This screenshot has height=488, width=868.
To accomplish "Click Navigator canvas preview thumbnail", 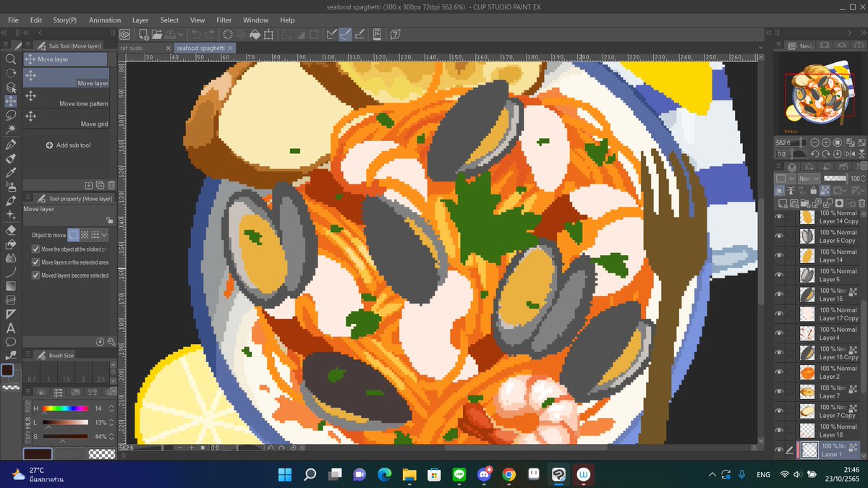I will pos(820,94).
